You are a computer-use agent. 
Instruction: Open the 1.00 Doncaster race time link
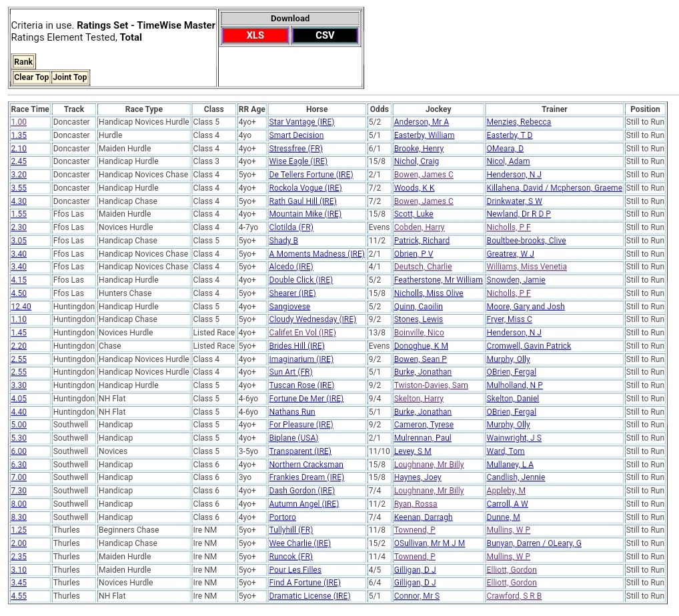(19, 122)
